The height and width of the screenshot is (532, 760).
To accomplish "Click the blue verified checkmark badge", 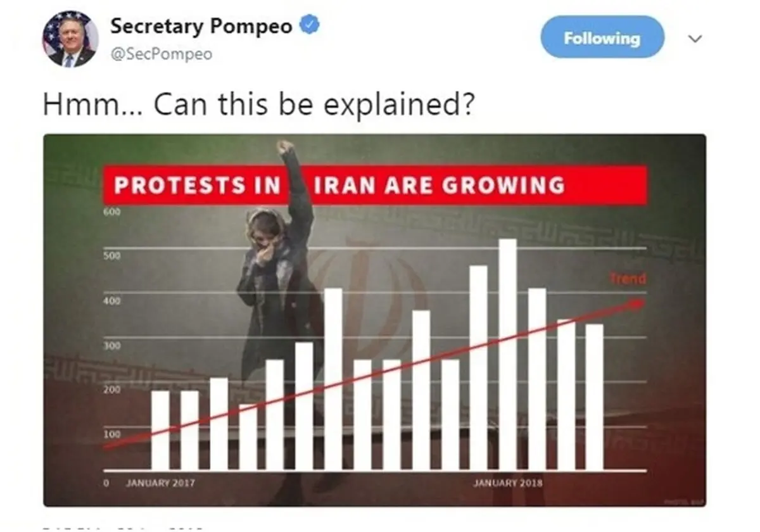I will point(308,26).
